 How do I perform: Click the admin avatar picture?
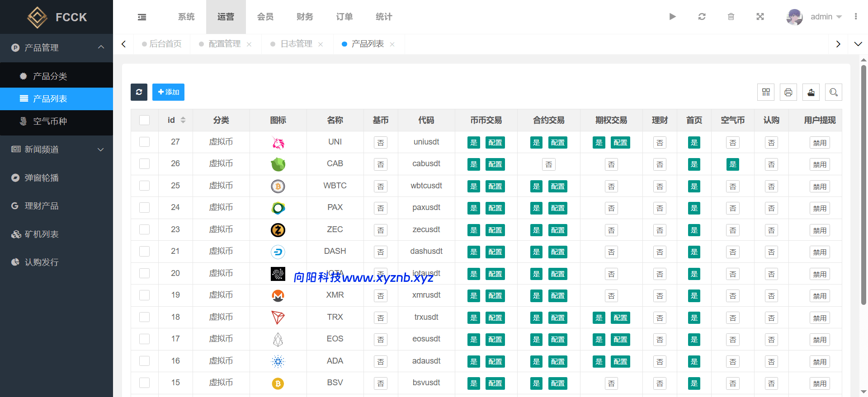[794, 17]
